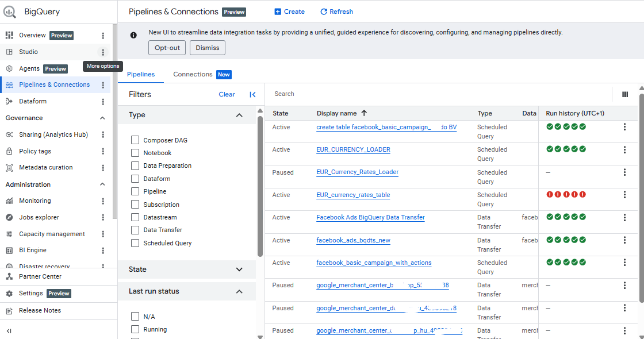This screenshot has width=644, height=339.
Task: Check the Running last run status filter
Action: (135, 329)
